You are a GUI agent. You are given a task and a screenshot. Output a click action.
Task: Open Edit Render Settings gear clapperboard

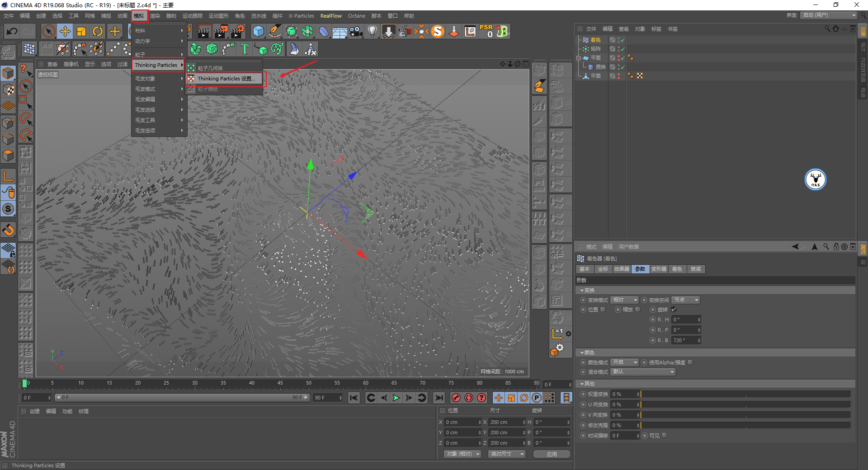pos(238,31)
